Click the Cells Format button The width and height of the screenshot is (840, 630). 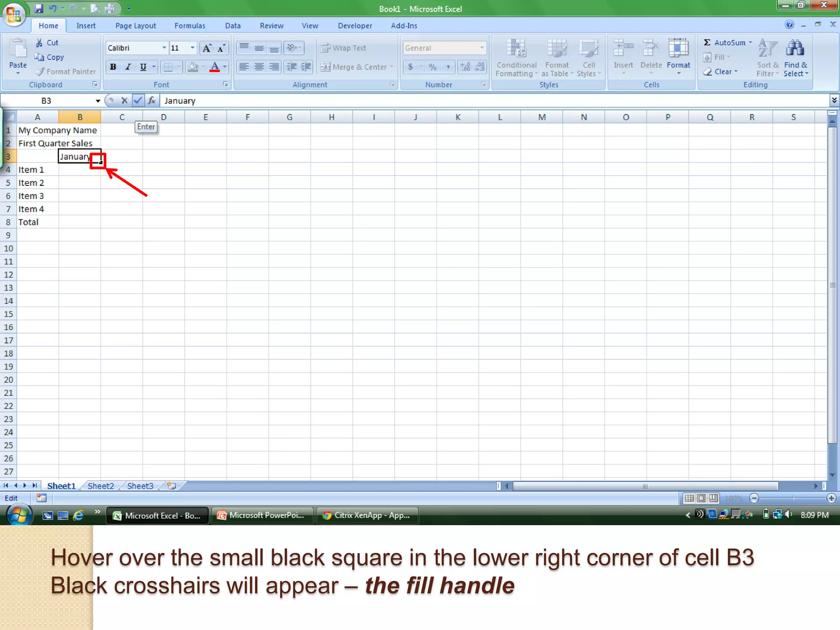678,57
